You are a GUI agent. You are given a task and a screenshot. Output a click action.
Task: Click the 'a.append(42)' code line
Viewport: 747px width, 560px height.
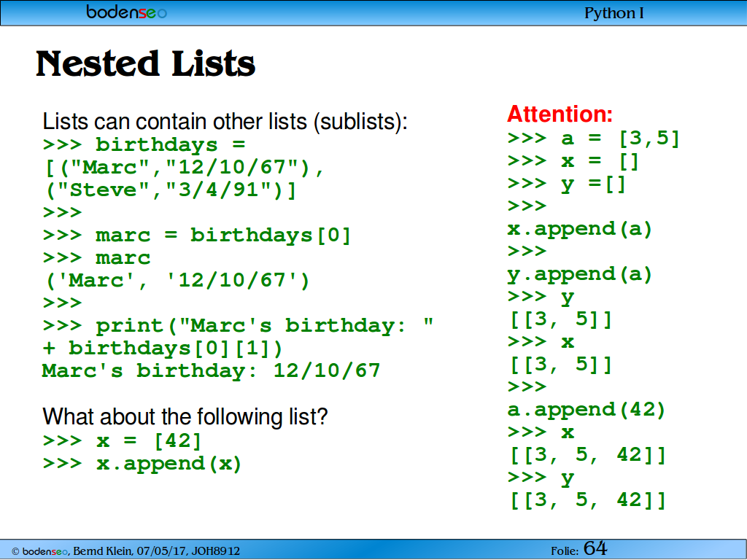point(587,410)
